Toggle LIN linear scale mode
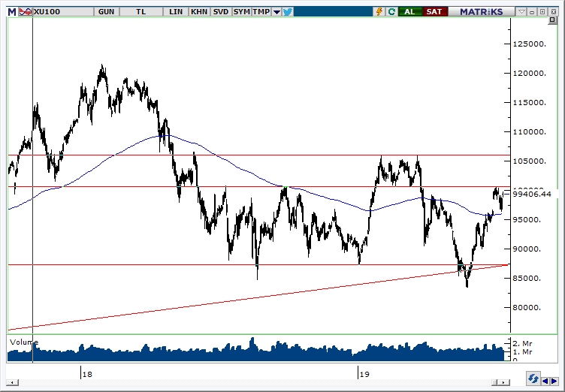Image resolution: width=565 pixels, height=392 pixels. [x=176, y=12]
